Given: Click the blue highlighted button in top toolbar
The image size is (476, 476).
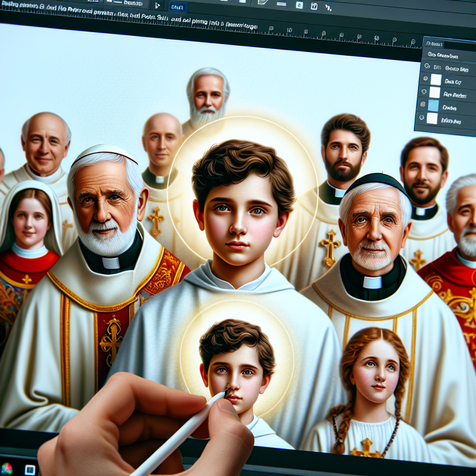Looking at the screenshot, I should pos(178,7).
